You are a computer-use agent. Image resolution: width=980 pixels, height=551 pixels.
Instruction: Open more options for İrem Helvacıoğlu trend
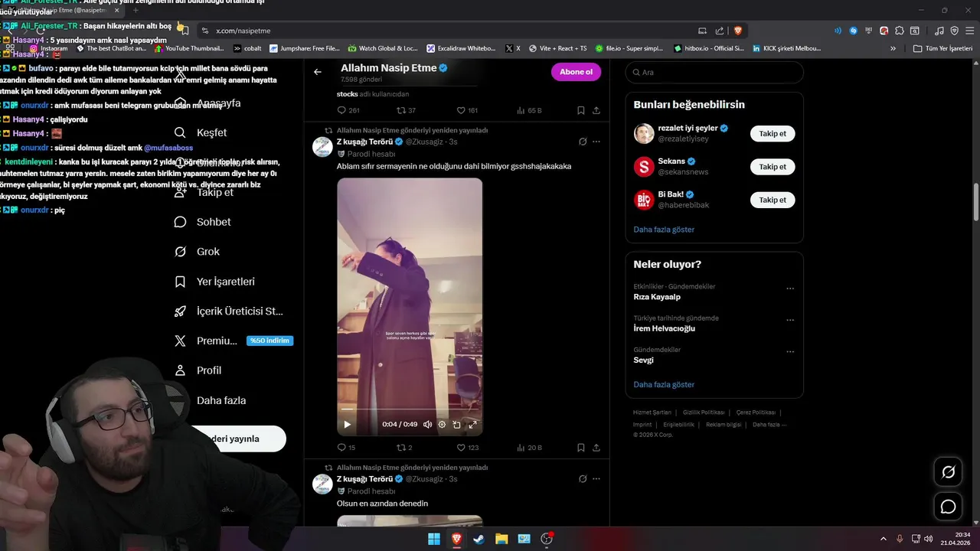tap(790, 320)
